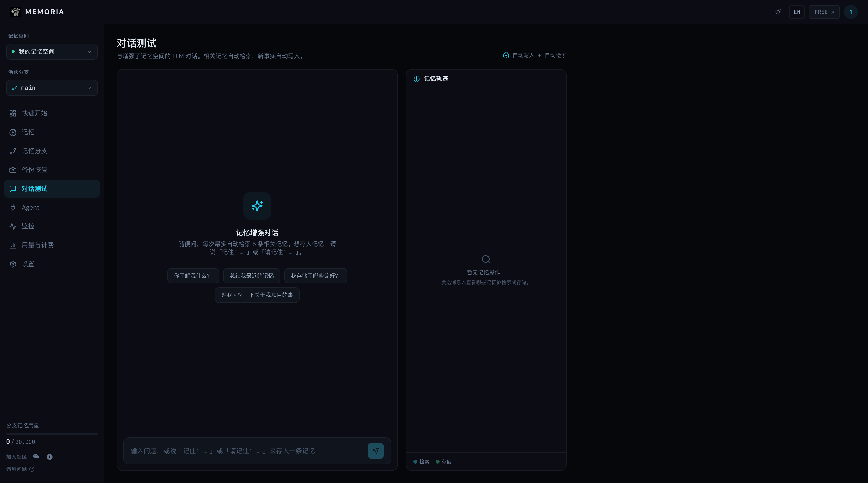This screenshot has height=483, width=868.
Task: Toggle the light/dark theme sun icon
Action: tap(778, 12)
